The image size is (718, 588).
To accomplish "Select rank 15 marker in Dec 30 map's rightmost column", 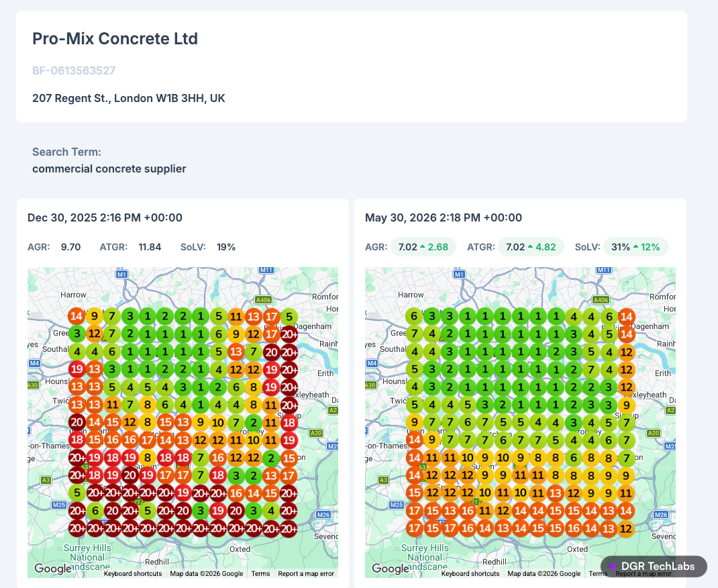I will (289, 458).
